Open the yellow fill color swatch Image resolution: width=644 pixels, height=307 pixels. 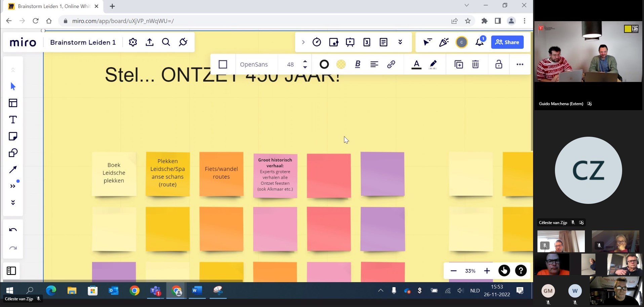pos(341,64)
